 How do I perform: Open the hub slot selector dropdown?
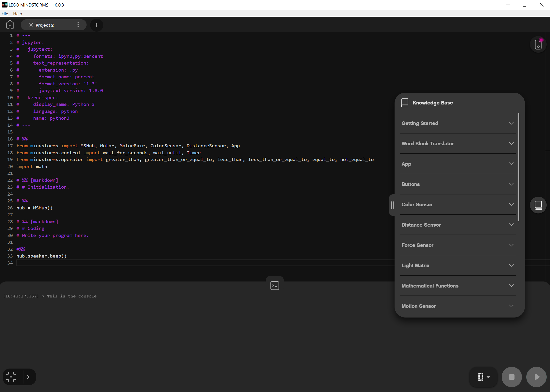484,377
